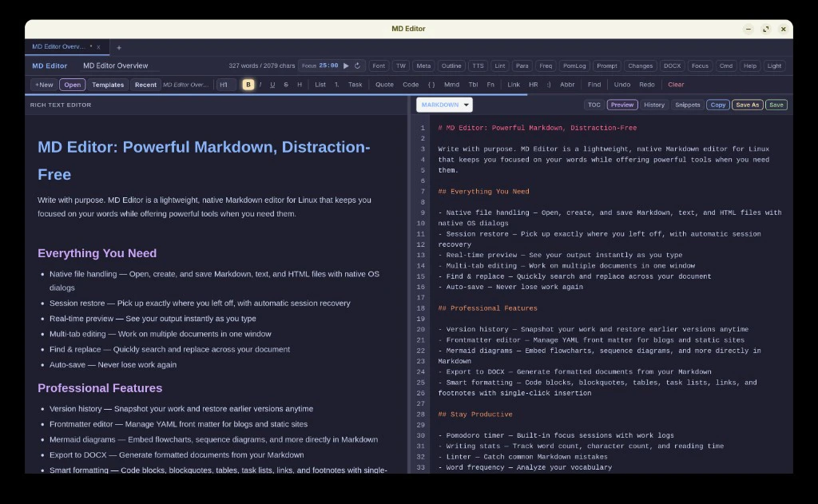View document Changes

click(x=640, y=65)
